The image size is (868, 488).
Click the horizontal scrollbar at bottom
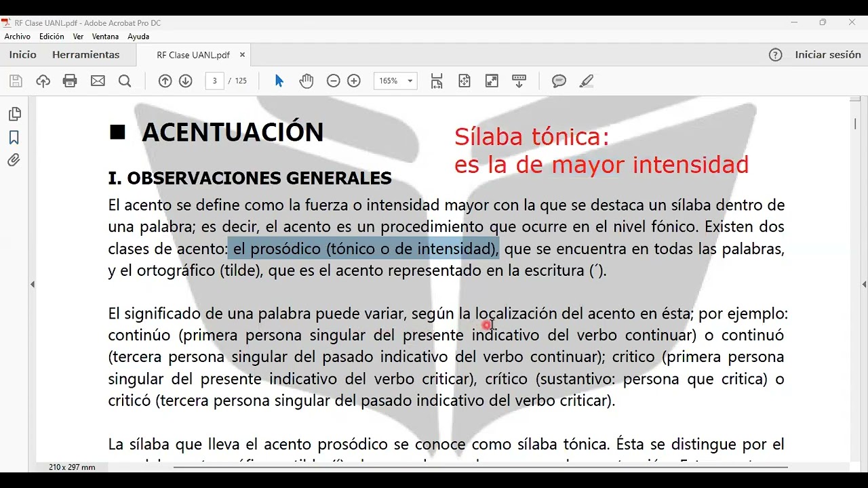480,467
